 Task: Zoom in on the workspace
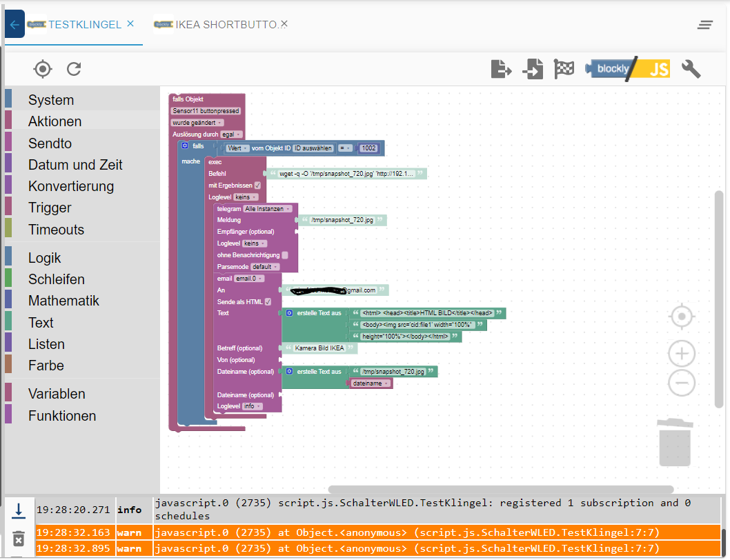pos(682,354)
